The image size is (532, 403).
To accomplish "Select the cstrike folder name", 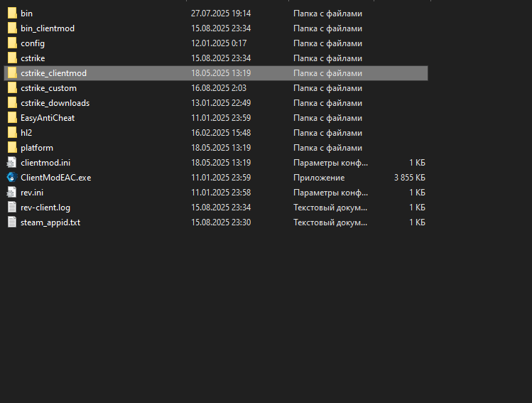I will click(x=33, y=58).
